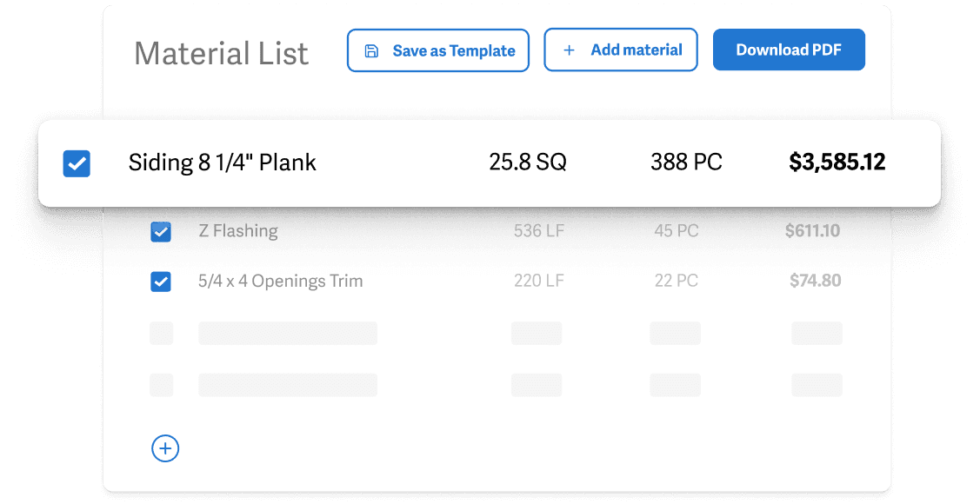The image size is (980, 504).
Task: Click the checkmark icon in Siding row checkbox
Action: coord(77,163)
